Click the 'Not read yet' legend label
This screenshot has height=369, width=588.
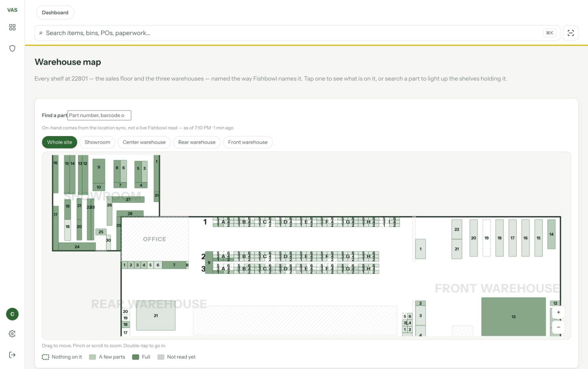point(181,357)
